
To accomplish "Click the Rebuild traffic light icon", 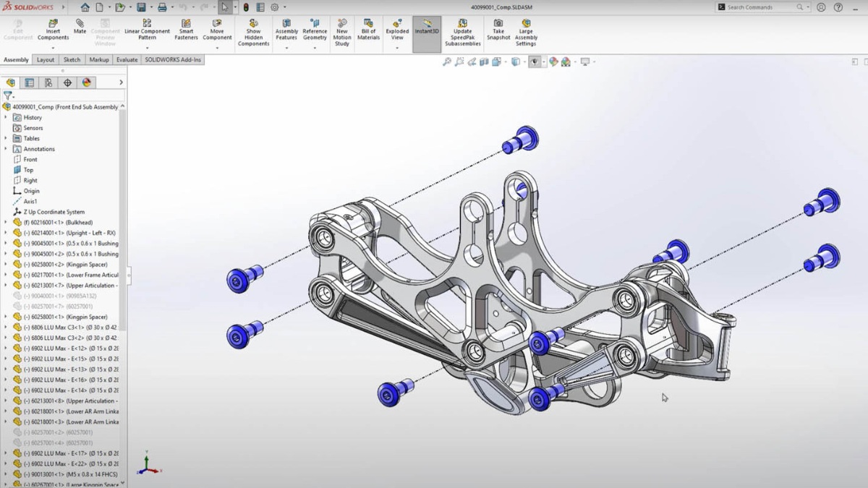I will click(x=246, y=7).
